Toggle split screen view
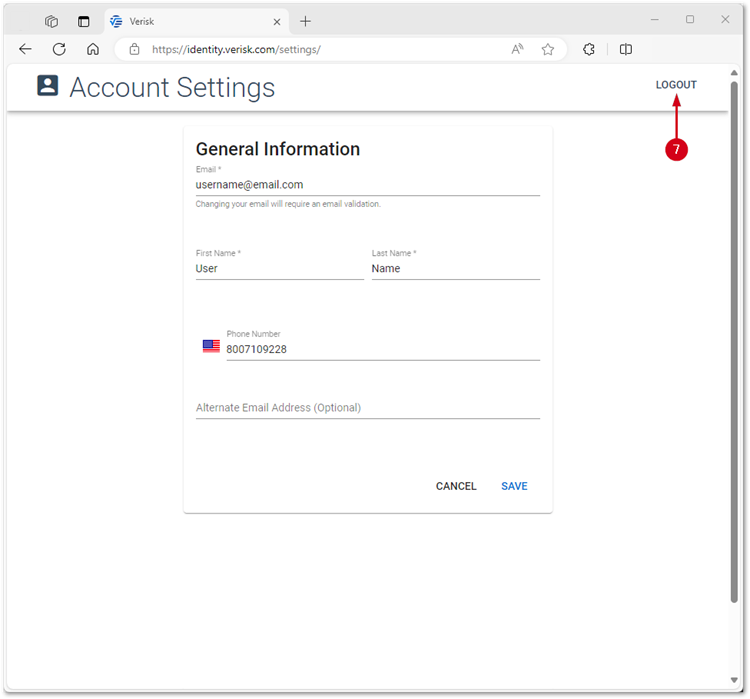750x699 pixels. pos(626,49)
